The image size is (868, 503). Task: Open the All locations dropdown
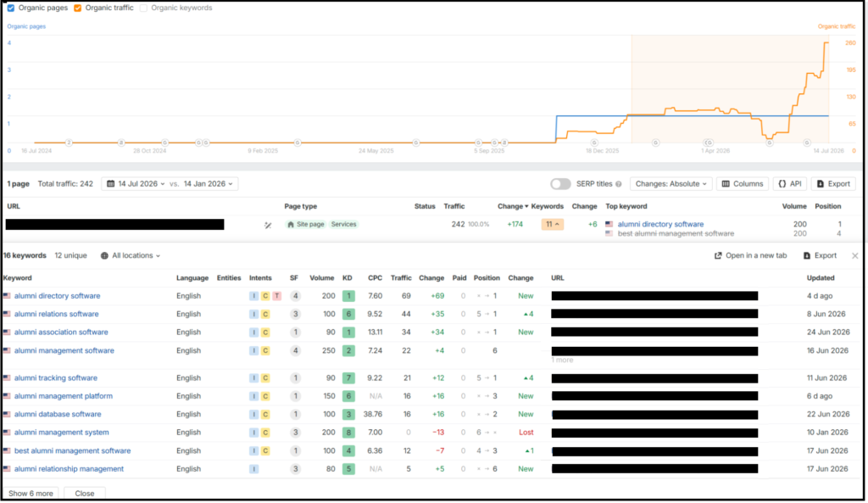point(131,255)
